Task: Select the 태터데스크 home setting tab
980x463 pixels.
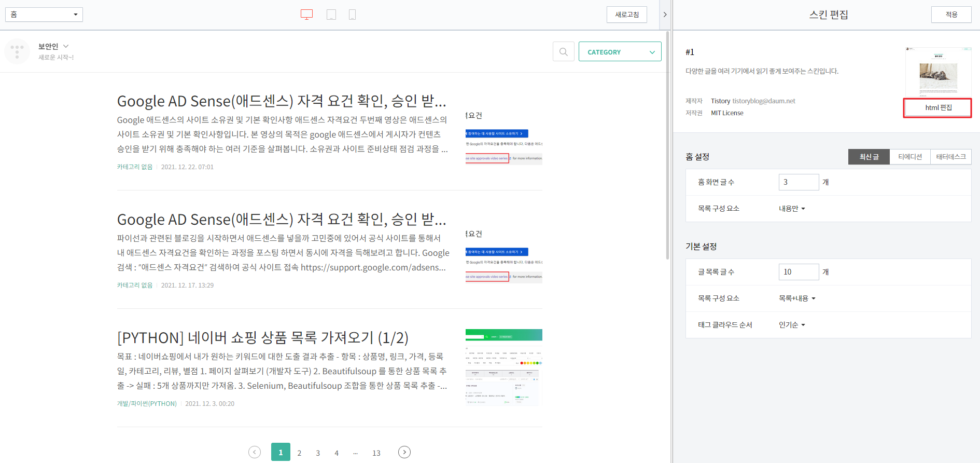Action: [951, 157]
